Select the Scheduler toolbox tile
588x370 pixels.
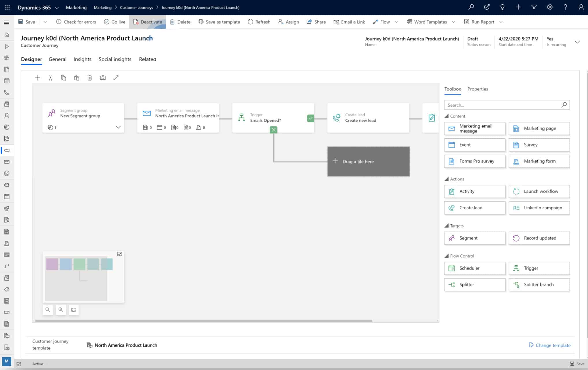tap(475, 268)
